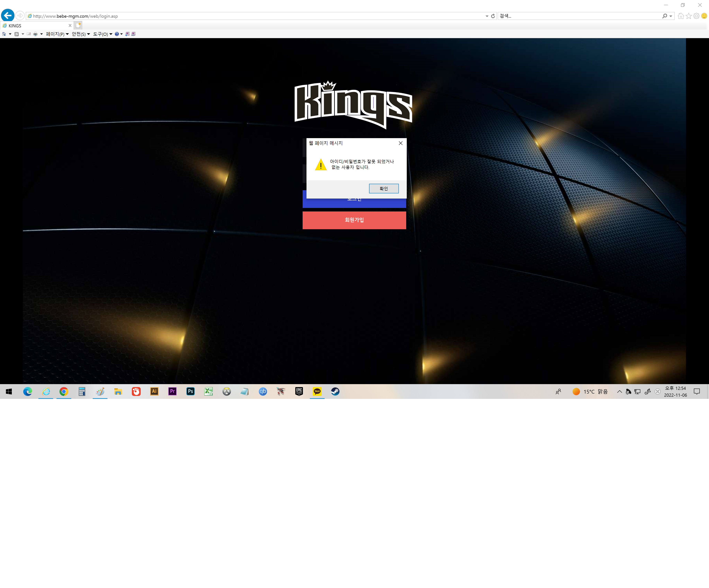The width and height of the screenshot is (709, 588).
Task: Open the weather 15°C 맑음 widget
Action: pos(590,392)
